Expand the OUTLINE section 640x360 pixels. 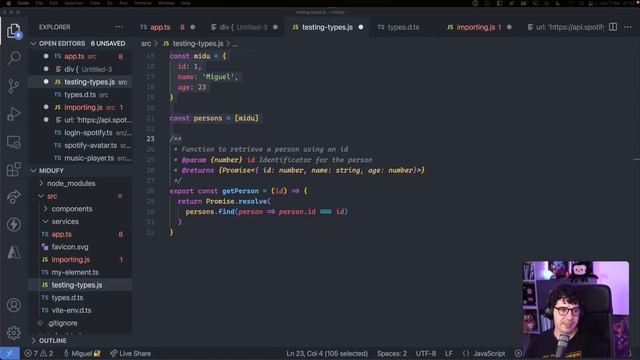[80, 340]
